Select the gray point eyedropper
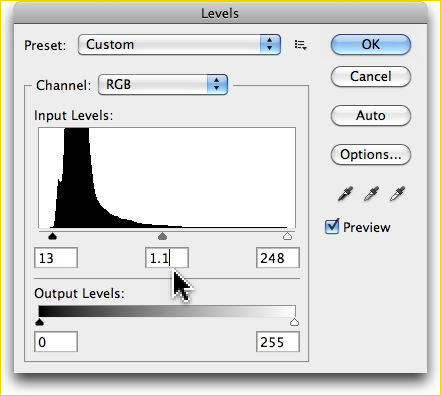The image size is (441, 396). 371,194
